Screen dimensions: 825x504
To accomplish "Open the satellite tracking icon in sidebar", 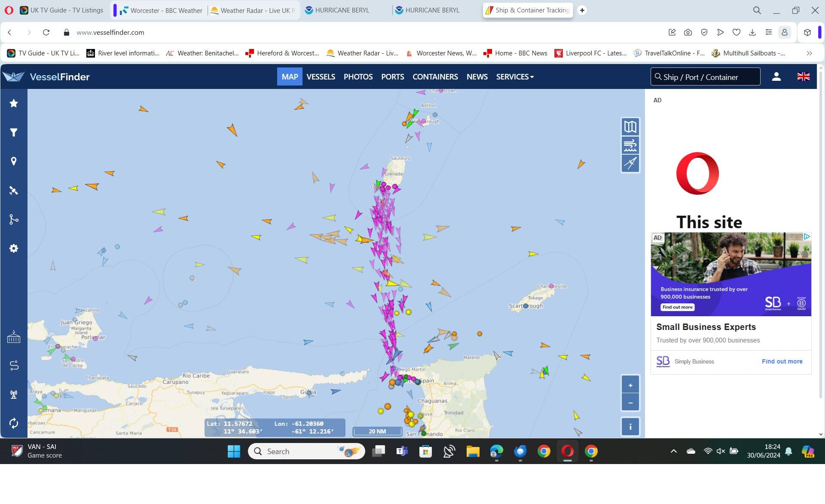I will click(x=14, y=190).
